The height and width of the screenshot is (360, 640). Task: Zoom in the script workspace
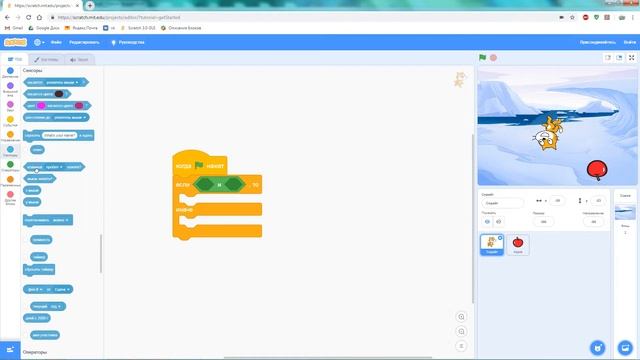461,317
